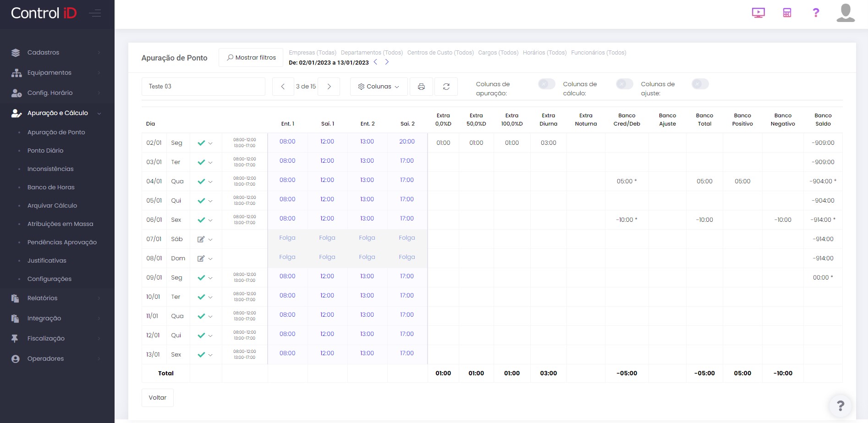The width and height of the screenshot is (868, 423).
Task: Toggle the Colunas de ajuste switch
Action: tap(700, 84)
